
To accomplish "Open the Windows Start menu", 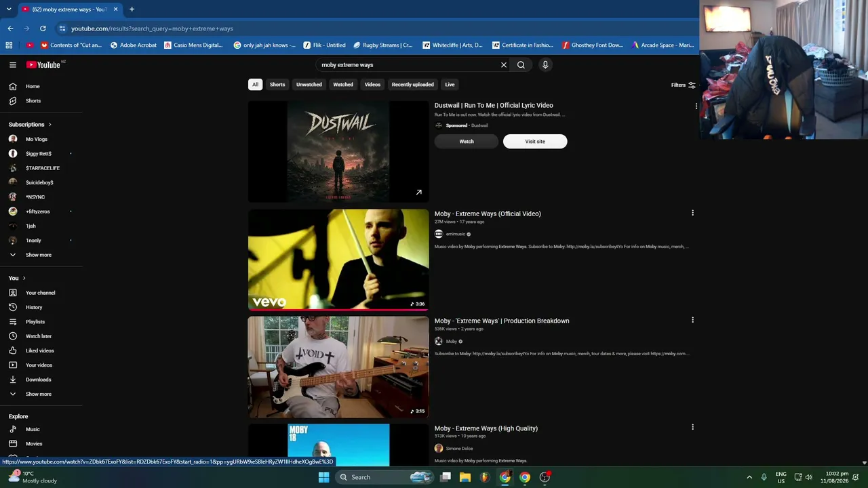I will point(323,477).
